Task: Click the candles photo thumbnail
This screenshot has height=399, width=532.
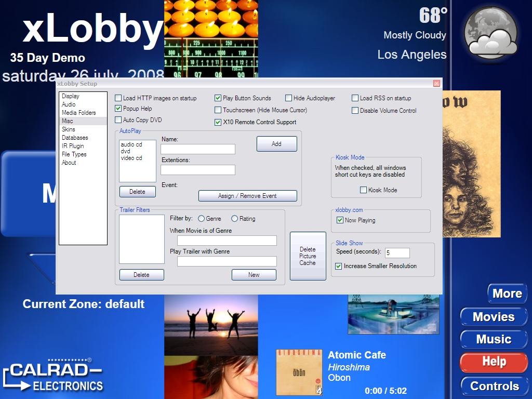Action: (x=211, y=19)
